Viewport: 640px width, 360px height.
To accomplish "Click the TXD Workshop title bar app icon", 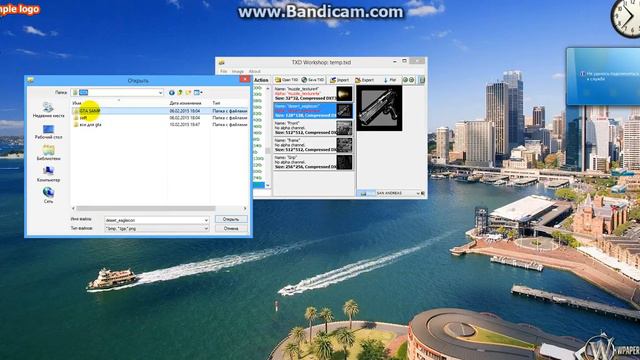I will click(x=222, y=62).
